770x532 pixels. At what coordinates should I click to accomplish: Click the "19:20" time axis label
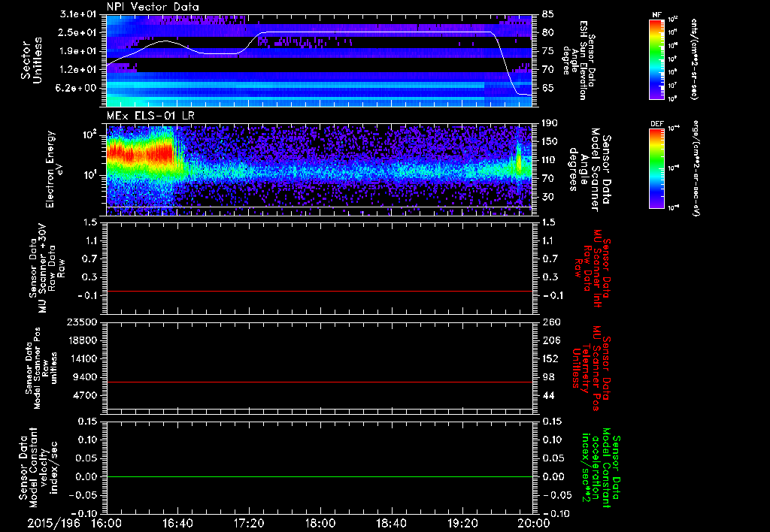(462, 523)
